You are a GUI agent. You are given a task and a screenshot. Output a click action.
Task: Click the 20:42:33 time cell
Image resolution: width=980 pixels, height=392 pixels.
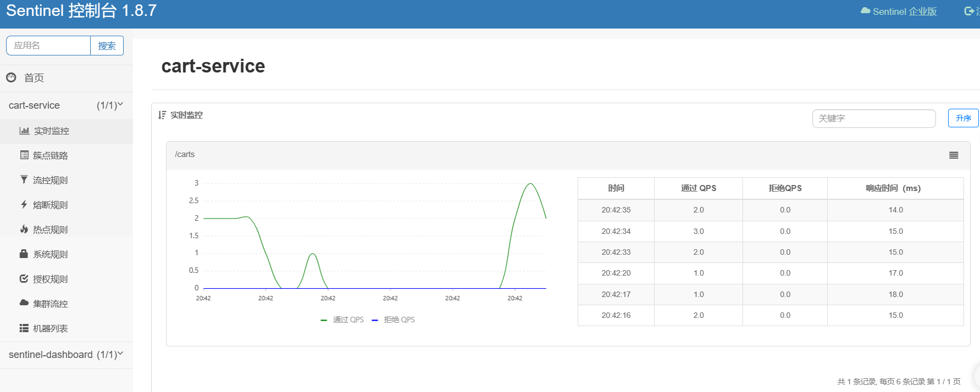coord(616,252)
